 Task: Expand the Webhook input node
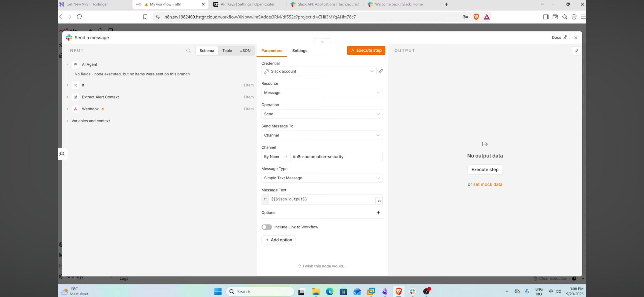tap(67, 109)
